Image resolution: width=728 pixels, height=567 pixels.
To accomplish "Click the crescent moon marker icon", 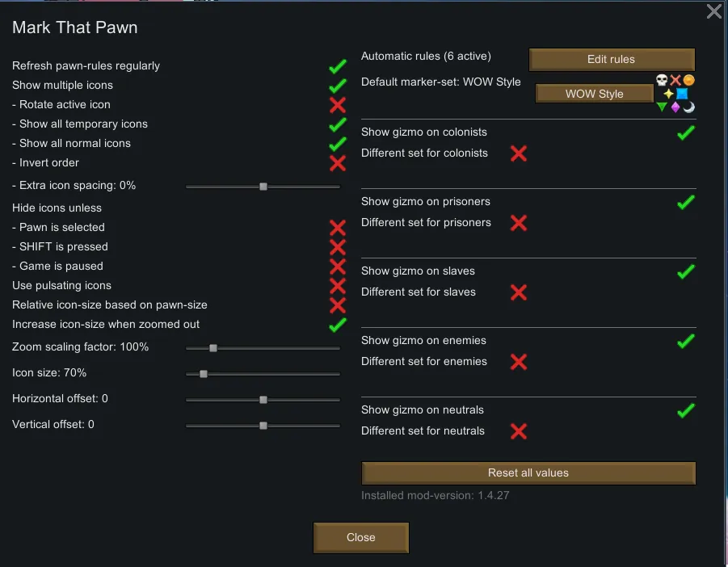I will [689, 107].
